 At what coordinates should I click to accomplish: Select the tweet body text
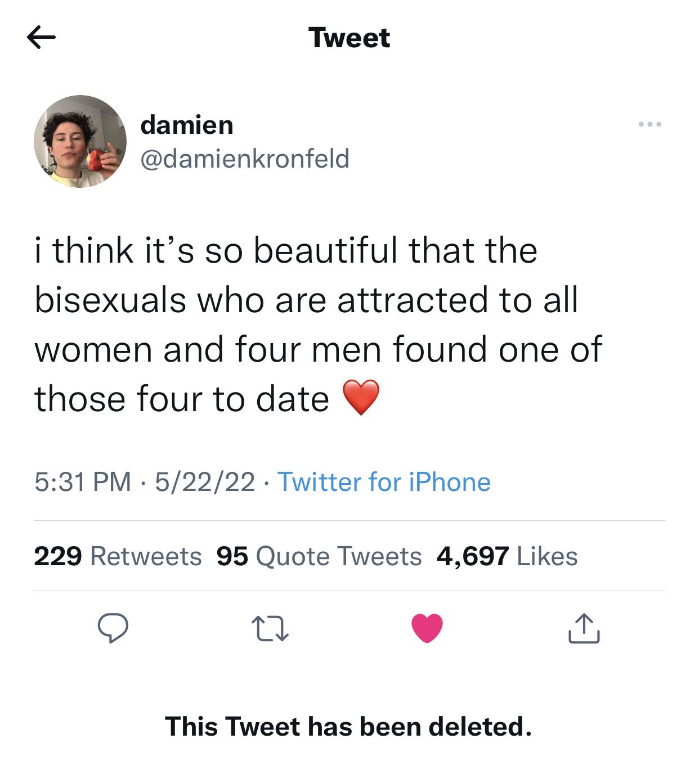319,325
